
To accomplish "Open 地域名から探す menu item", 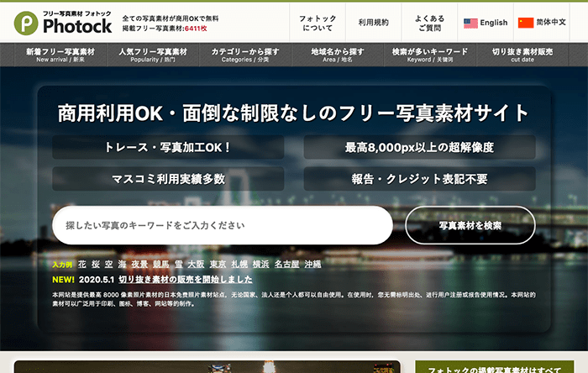I will pos(338,55).
